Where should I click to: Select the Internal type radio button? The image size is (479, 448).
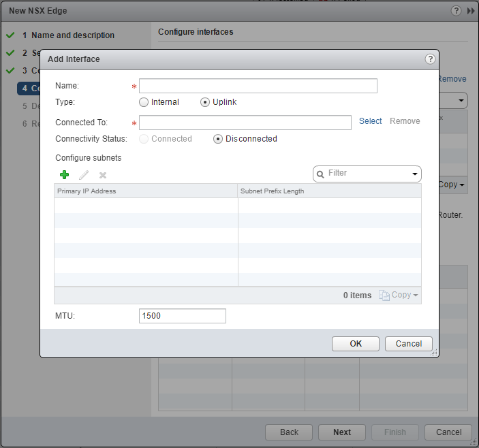[144, 102]
